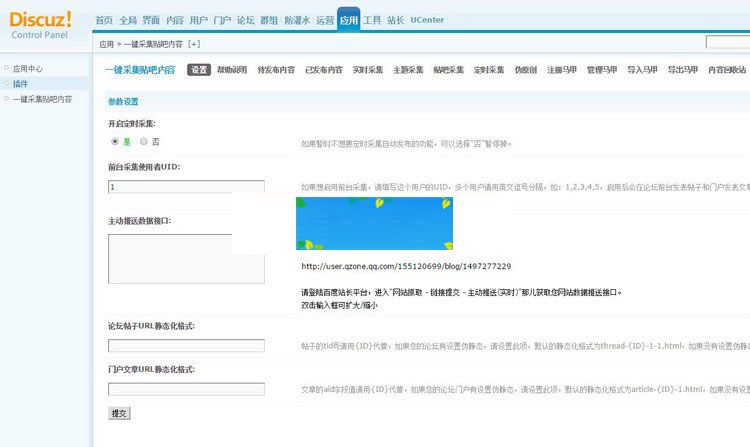Screen dimensions: 750x447
Task: Open the 注册马甲 tab
Action: coord(562,70)
